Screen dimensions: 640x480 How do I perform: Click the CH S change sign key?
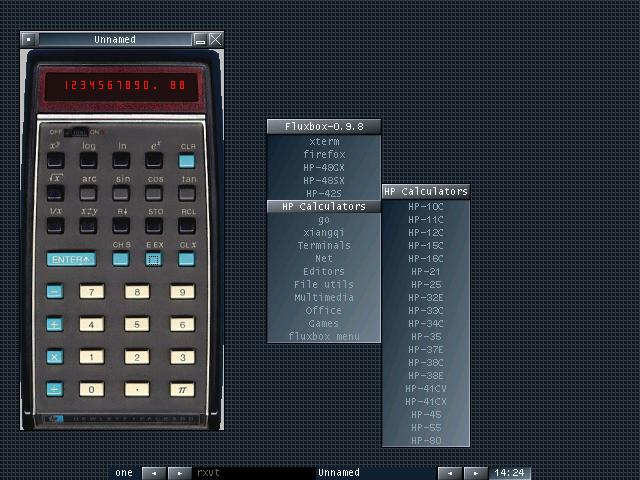coord(121,259)
